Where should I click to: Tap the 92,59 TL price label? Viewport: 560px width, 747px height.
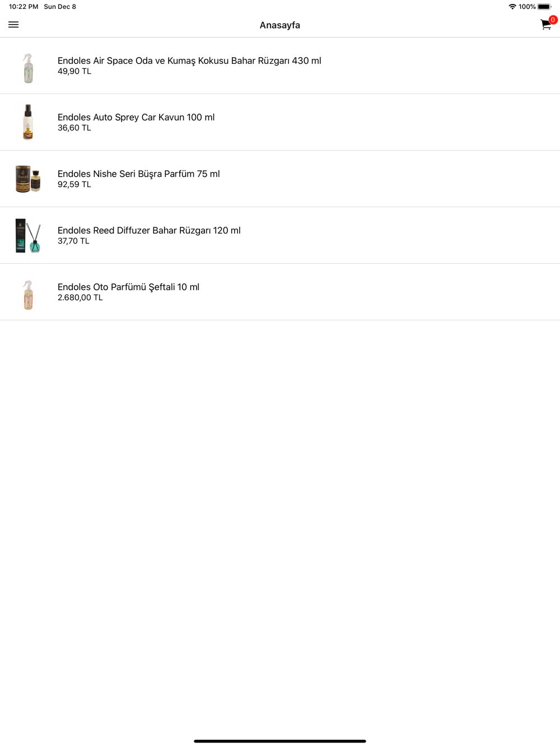74,185
